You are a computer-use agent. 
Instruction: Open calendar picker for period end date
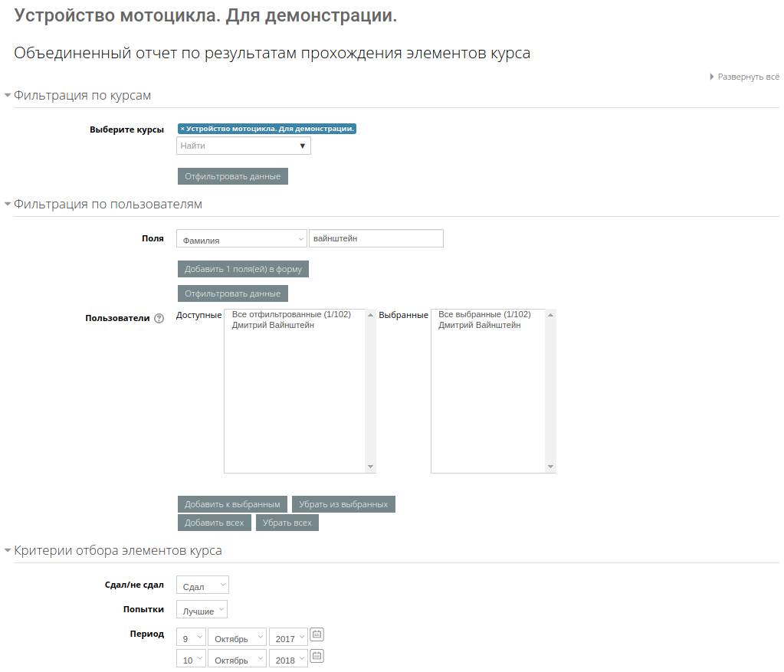click(x=317, y=656)
